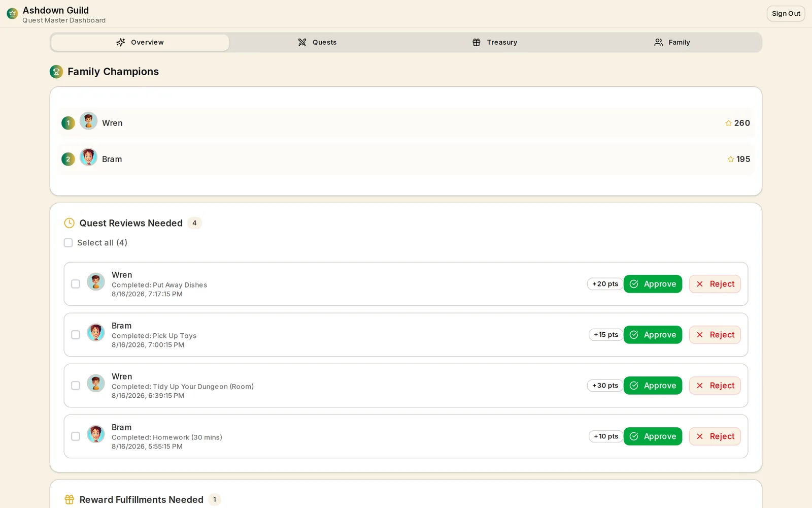Reject Wren's Tidy Up Your Dungeon quest
Viewport: 812px width, 508px height.
[x=715, y=386]
